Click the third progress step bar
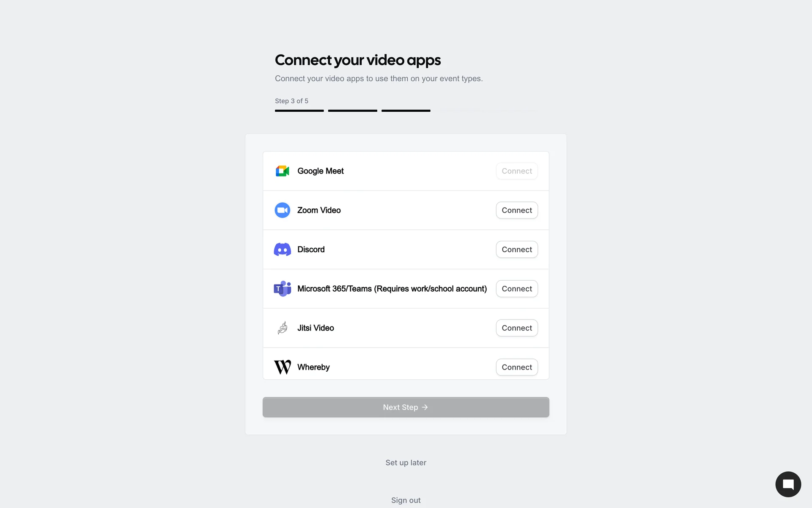This screenshot has width=812, height=508. (x=406, y=110)
